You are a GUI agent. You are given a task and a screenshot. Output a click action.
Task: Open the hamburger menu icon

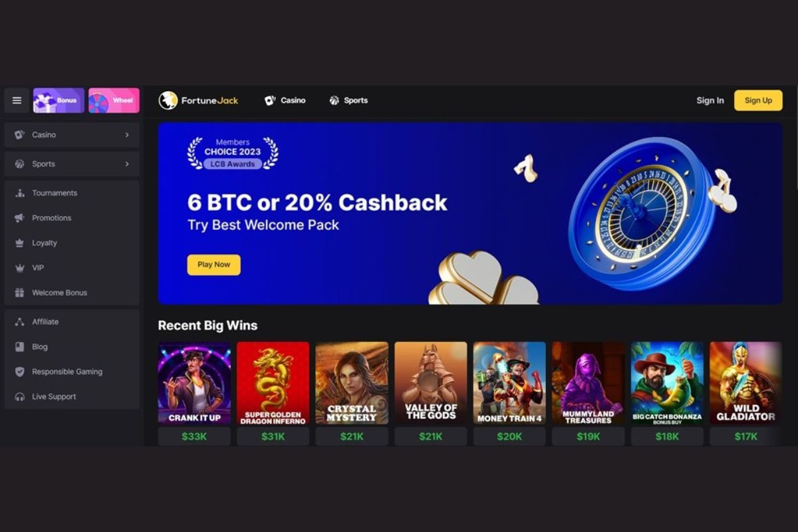click(x=17, y=100)
